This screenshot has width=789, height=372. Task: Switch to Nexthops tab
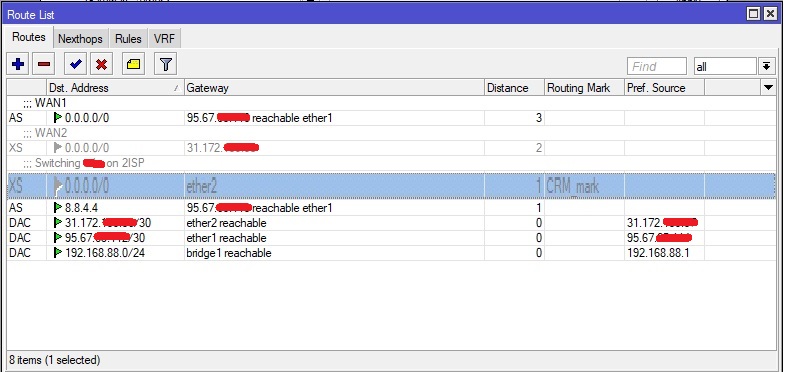[x=80, y=39]
